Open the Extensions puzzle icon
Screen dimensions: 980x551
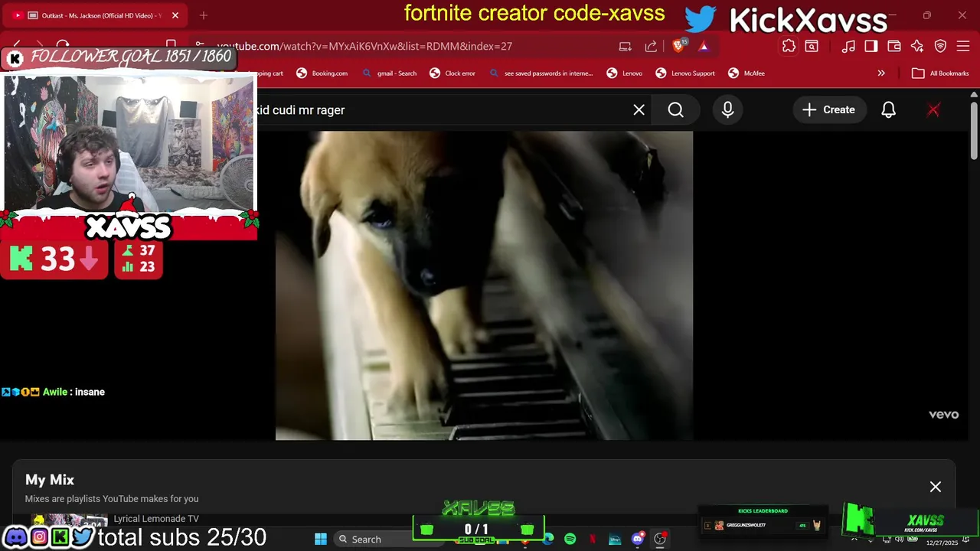tap(789, 46)
